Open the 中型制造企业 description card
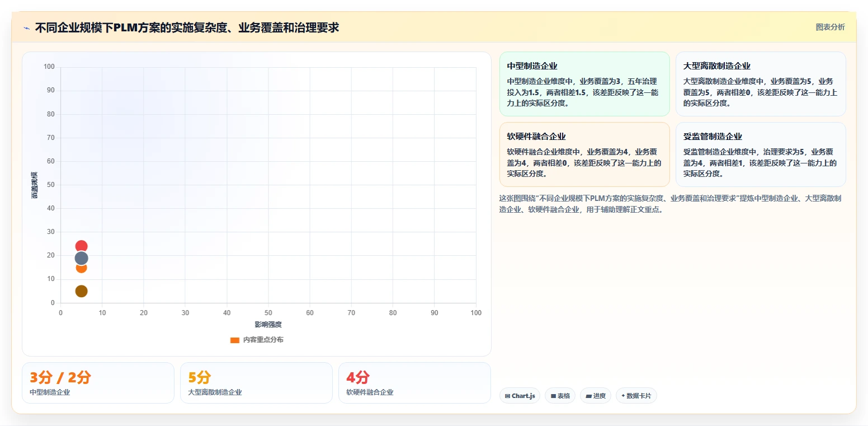This screenshot has height=426, width=868. point(584,84)
